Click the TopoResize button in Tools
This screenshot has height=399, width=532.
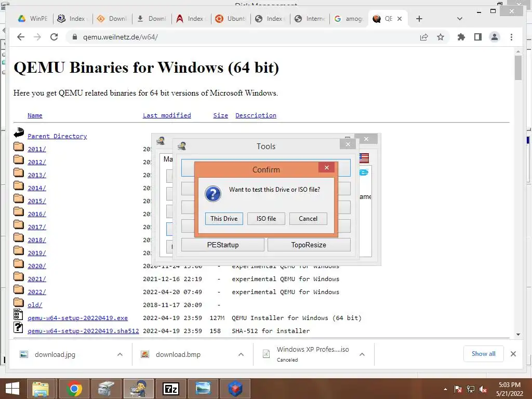pyautogui.click(x=309, y=245)
